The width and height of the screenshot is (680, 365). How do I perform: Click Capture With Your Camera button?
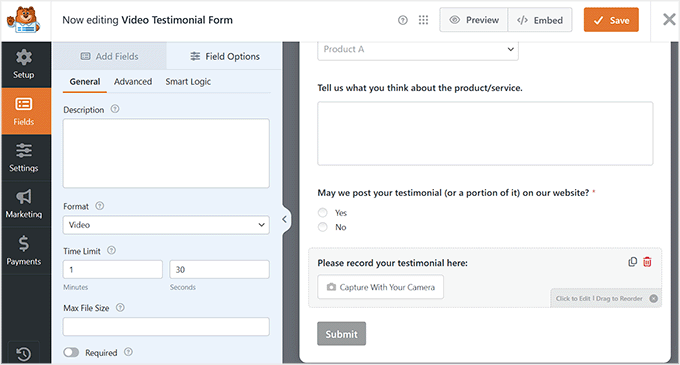pyautogui.click(x=380, y=287)
